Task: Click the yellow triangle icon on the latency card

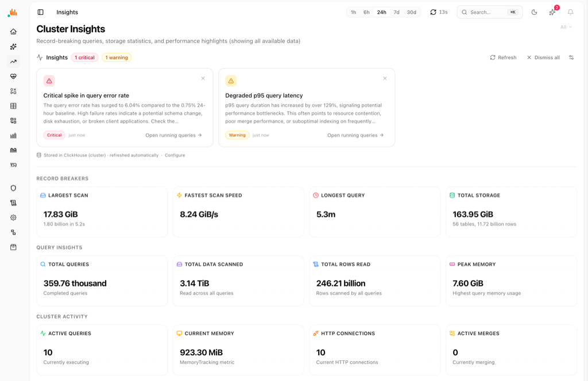Action: (231, 81)
